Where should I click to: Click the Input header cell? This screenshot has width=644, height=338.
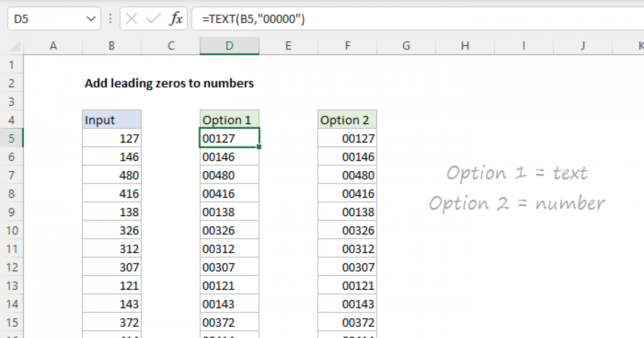(112, 120)
